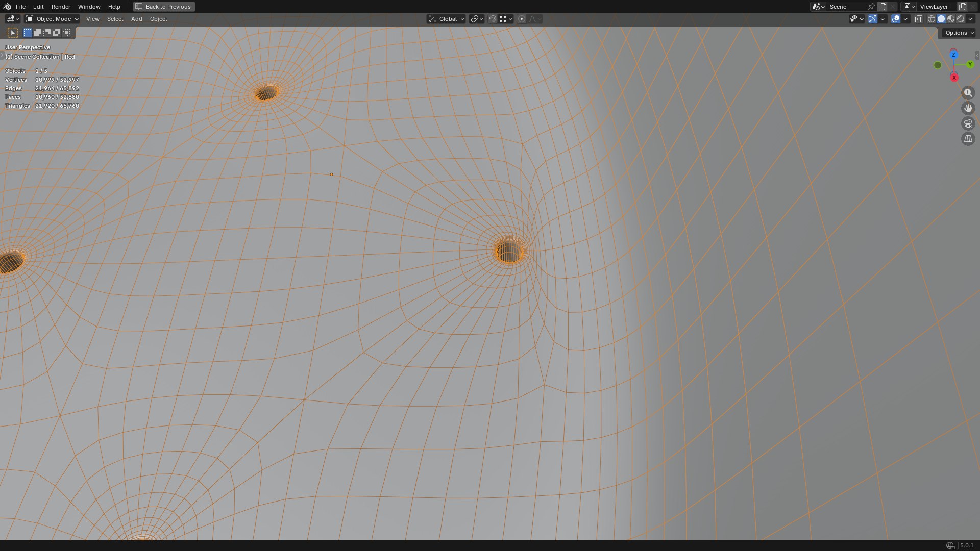Expand the sidebar with the arrow tab

pyautogui.click(x=977, y=55)
